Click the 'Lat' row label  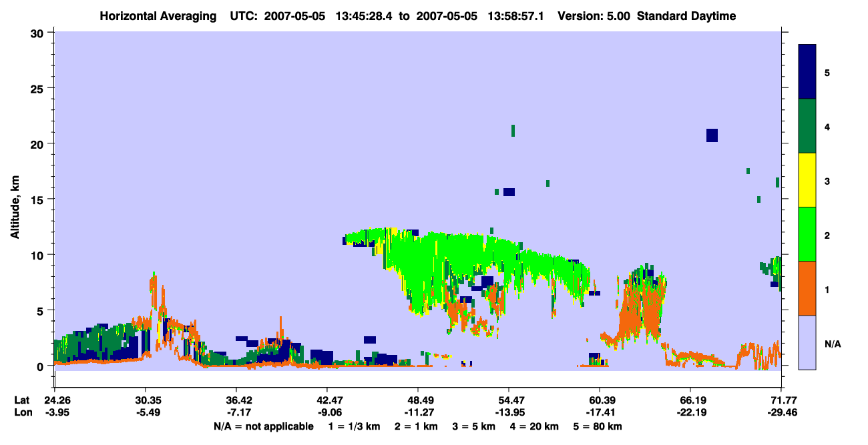pyautogui.click(x=21, y=400)
